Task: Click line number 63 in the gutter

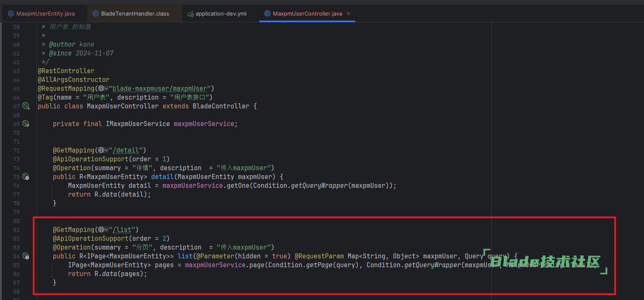Action: pyautogui.click(x=16, y=71)
